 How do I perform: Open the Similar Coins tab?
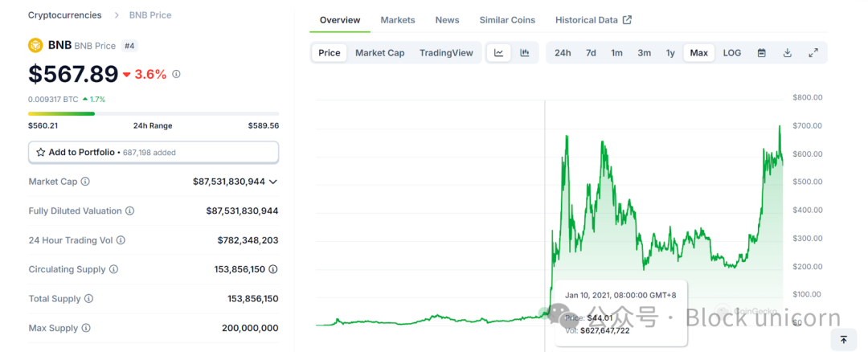pyautogui.click(x=507, y=20)
